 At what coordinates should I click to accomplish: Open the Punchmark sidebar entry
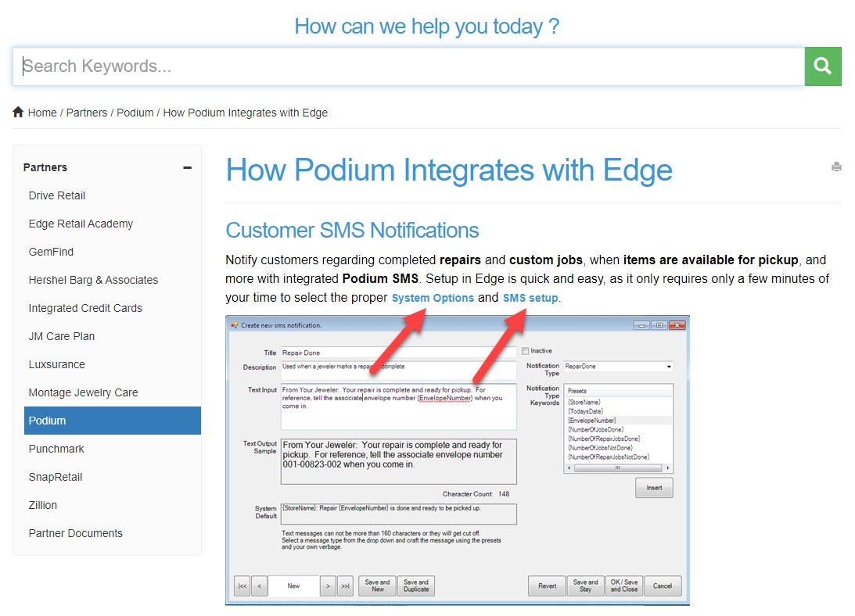point(56,449)
